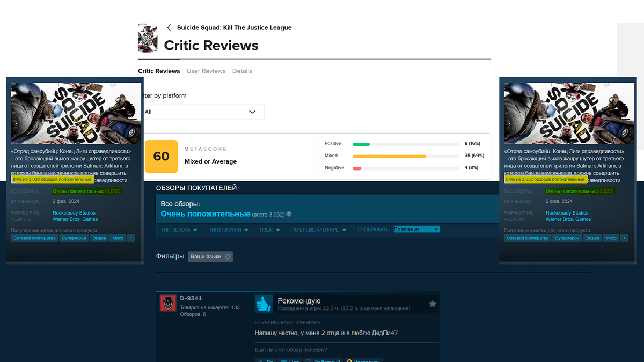Open Rocksteady Studios link in left Steam panel

click(x=75, y=213)
